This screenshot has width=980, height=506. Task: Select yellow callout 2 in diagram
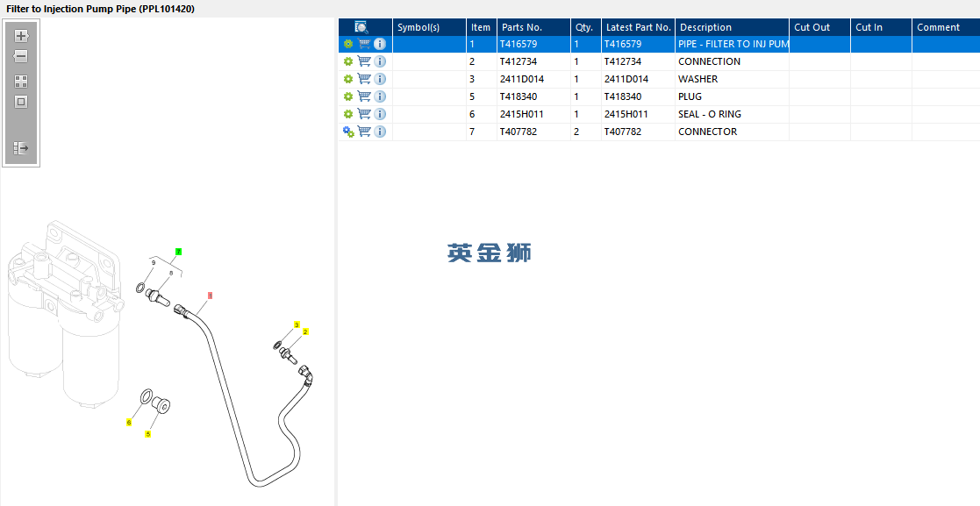pos(305,331)
